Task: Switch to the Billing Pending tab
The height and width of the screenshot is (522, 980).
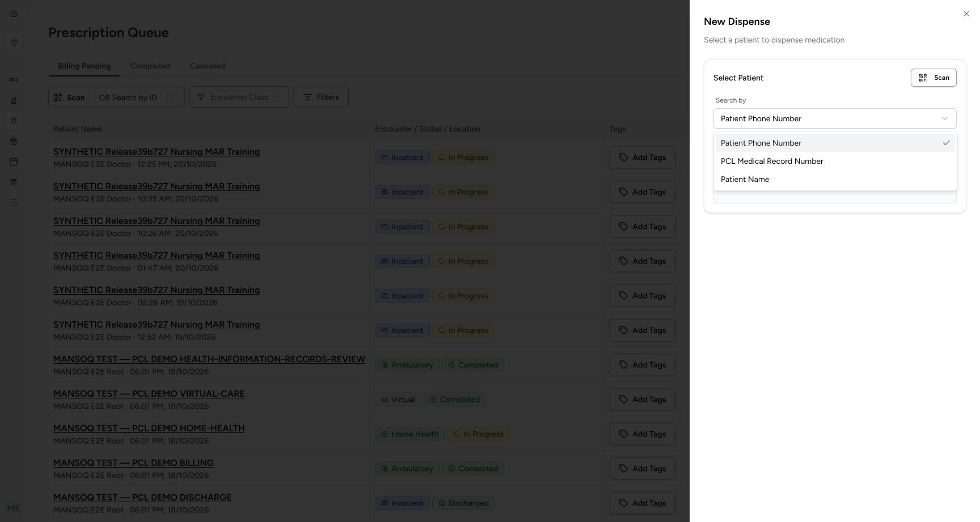Action: tap(84, 66)
